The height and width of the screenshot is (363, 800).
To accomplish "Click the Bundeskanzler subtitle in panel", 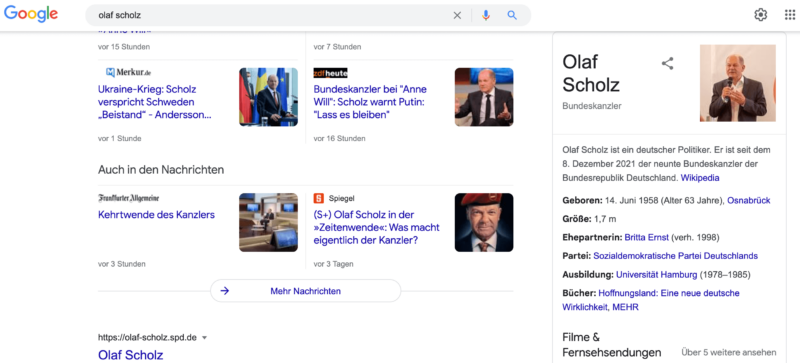I will point(592,106).
